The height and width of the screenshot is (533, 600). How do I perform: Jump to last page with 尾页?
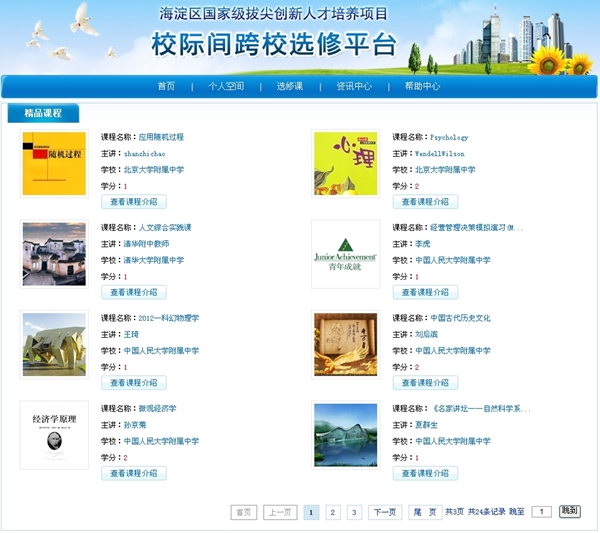pyautogui.click(x=425, y=512)
